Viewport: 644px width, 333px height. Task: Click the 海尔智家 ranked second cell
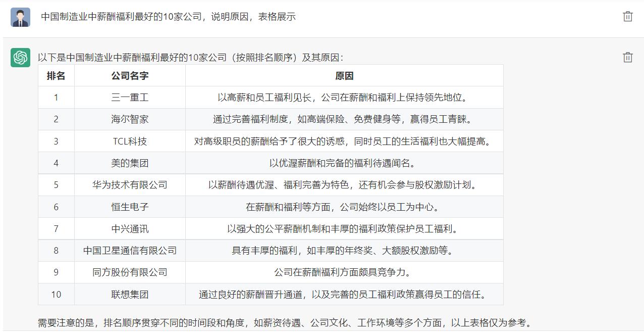tap(129, 119)
